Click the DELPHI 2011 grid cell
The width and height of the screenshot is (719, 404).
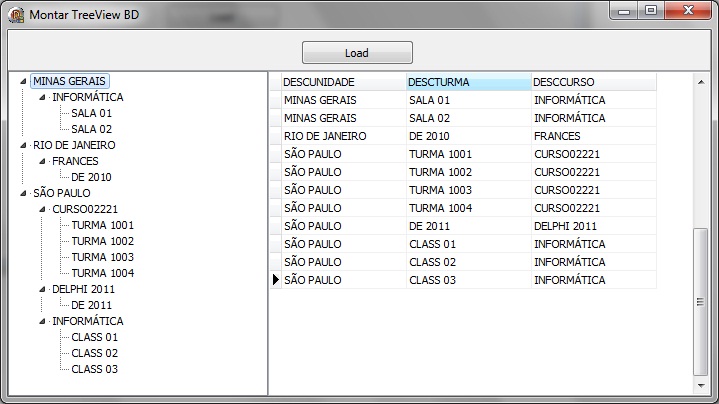[x=592, y=226]
